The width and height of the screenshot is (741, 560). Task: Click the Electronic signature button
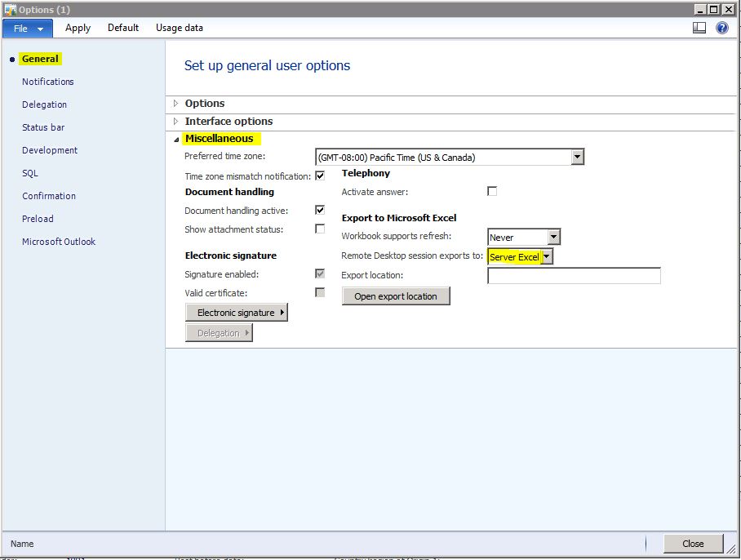click(237, 313)
